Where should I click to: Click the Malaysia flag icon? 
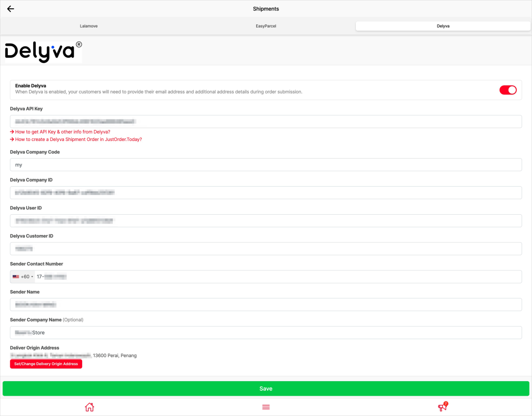16,277
